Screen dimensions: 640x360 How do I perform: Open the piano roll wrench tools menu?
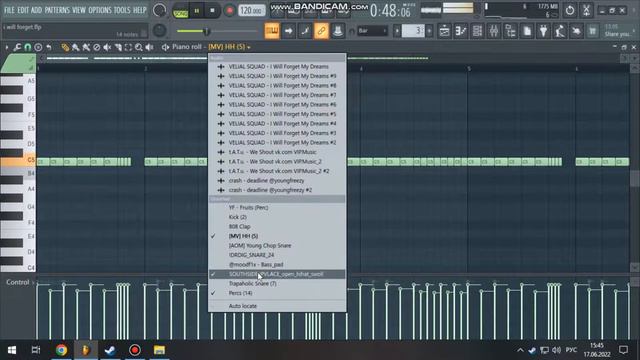coord(17,47)
